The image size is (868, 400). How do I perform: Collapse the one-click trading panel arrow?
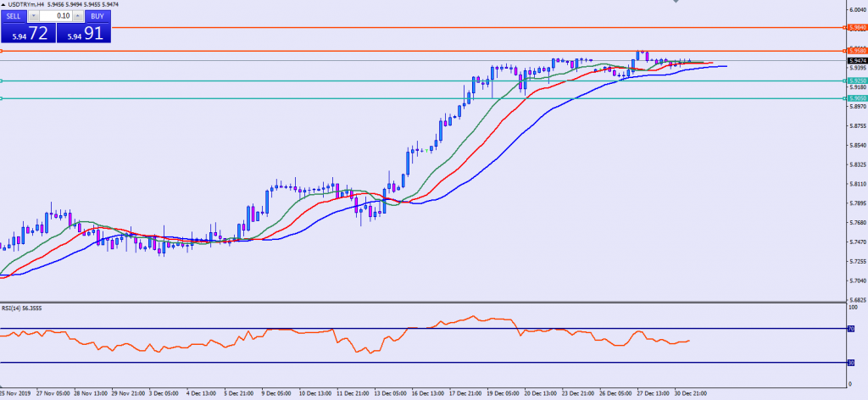[3, 5]
